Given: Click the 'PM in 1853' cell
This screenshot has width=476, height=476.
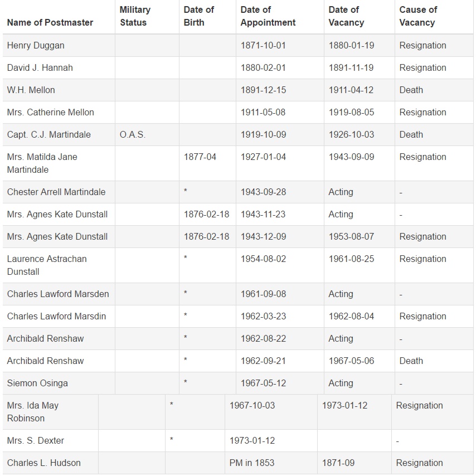Looking at the screenshot, I should tap(252, 463).
